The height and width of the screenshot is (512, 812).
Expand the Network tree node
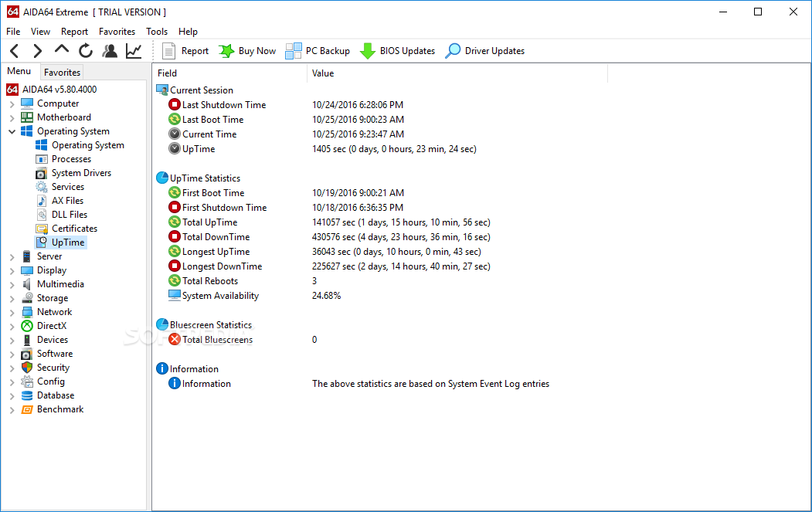pos(12,313)
